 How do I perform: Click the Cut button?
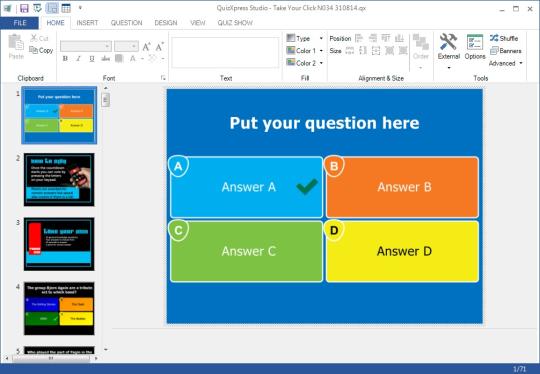point(39,38)
